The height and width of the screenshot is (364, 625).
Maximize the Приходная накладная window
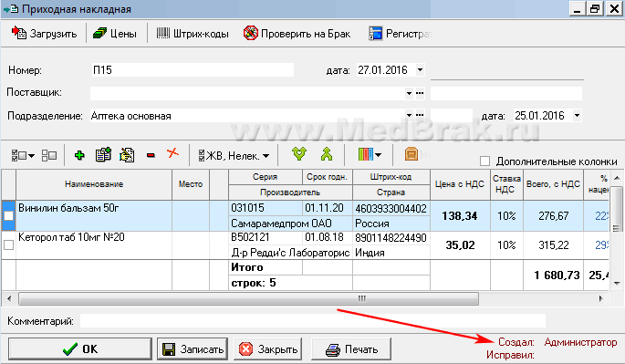(x=595, y=9)
